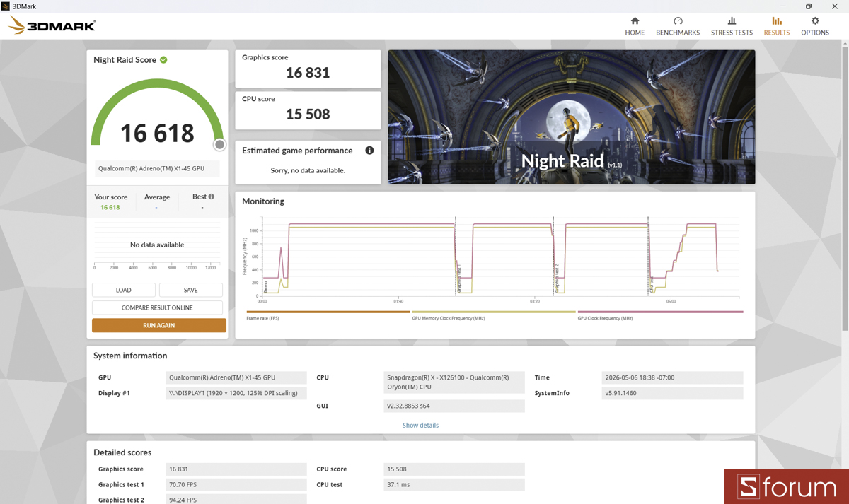Open the Results section
849x504 pixels.
[x=776, y=26]
